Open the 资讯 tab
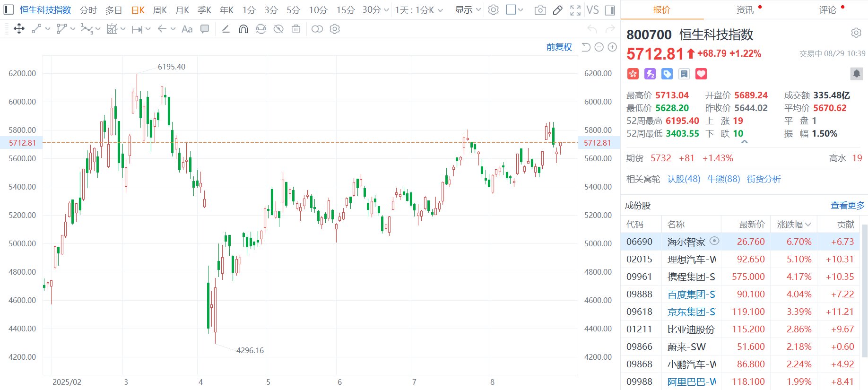This screenshot has height=390, width=868. pos(745,10)
